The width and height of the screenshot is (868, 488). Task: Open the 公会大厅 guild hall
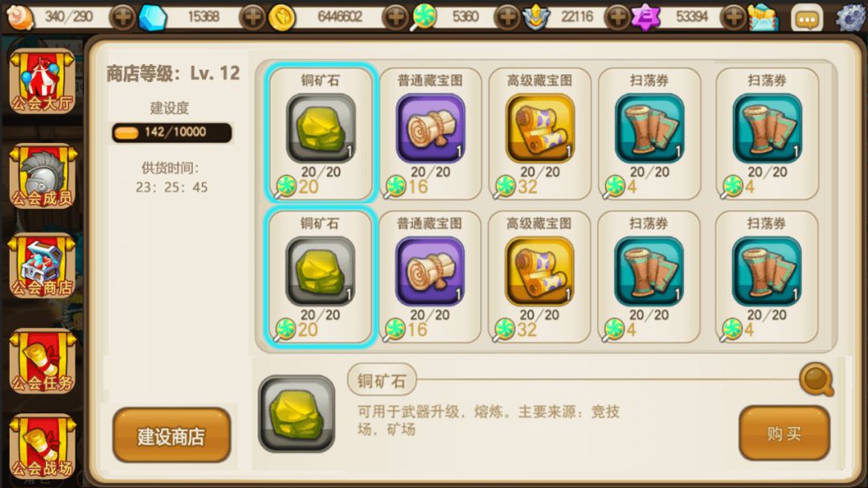click(42, 81)
